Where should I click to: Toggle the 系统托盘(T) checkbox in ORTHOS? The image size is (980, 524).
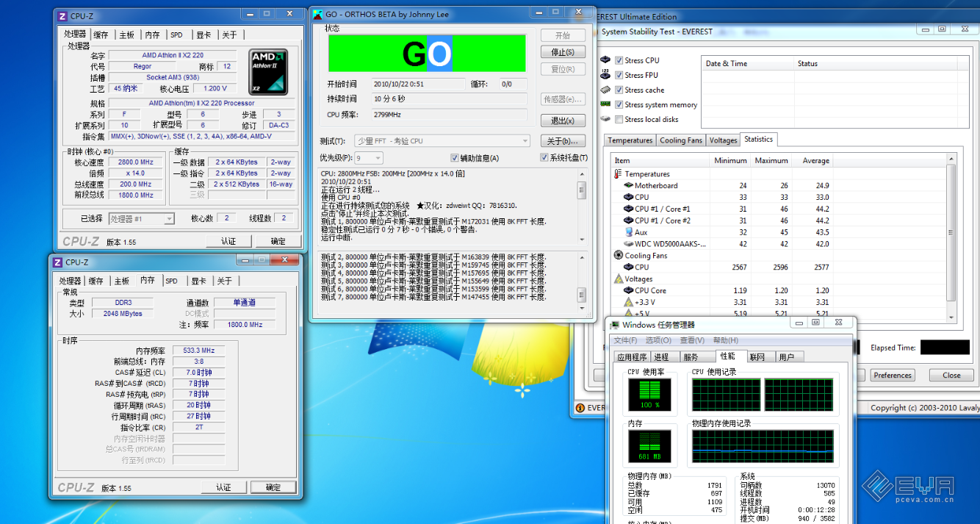[x=544, y=158]
